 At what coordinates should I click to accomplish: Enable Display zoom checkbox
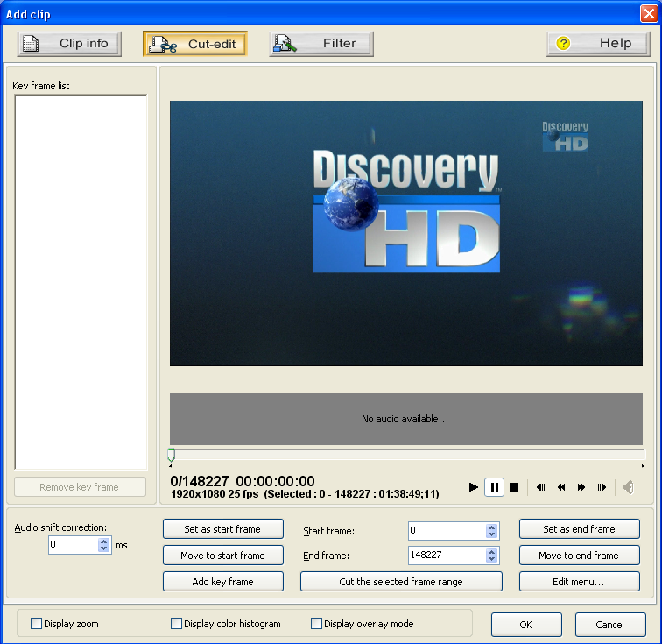36,623
